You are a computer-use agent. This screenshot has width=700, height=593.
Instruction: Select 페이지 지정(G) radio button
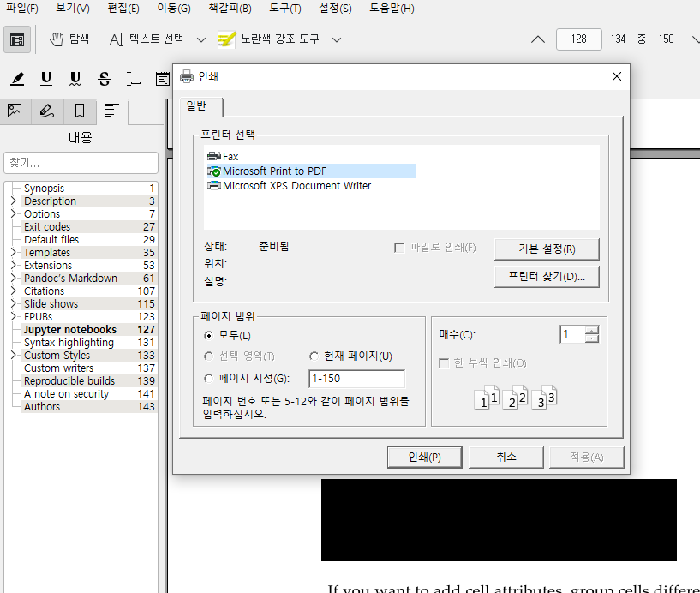[208, 379]
